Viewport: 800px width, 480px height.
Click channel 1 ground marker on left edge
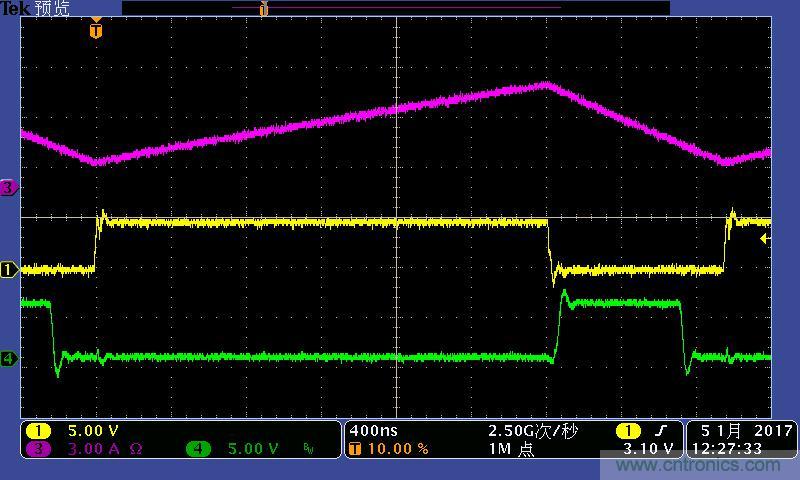pos(9,269)
